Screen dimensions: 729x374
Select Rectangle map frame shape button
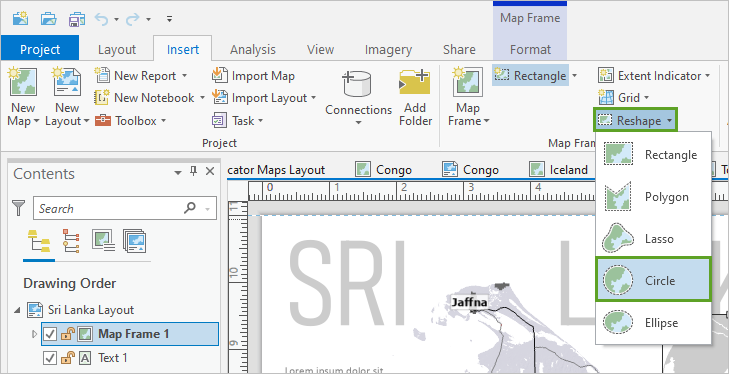pos(530,75)
